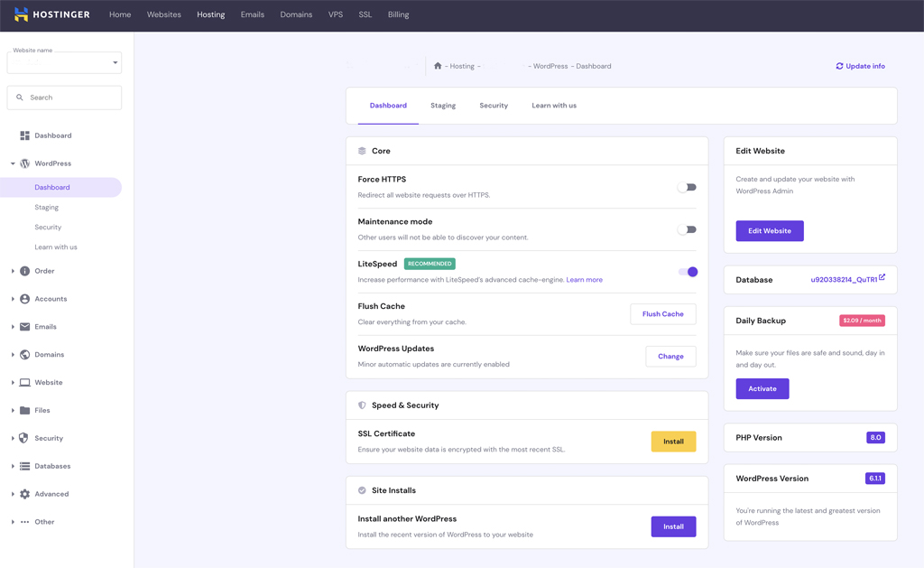Click the Update info link
924x568 pixels.
[x=860, y=66]
